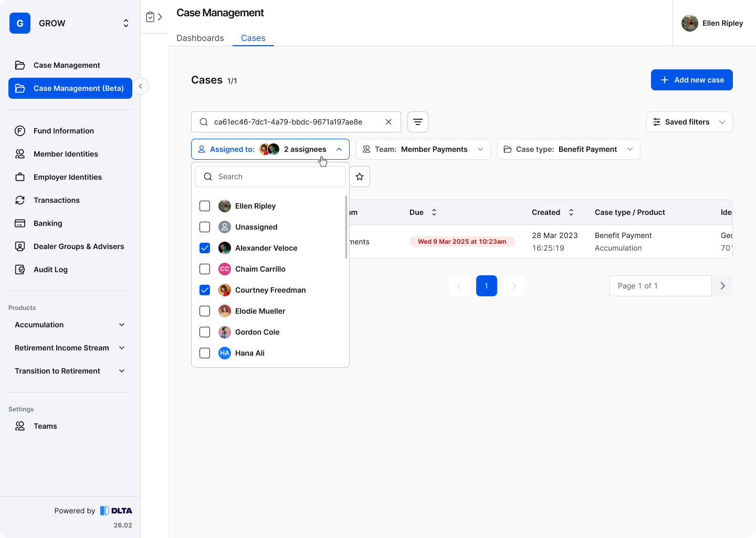Viewport: 756px width, 538px height.
Task: Open the Saved filters dropdown
Action: coord(689,122)
